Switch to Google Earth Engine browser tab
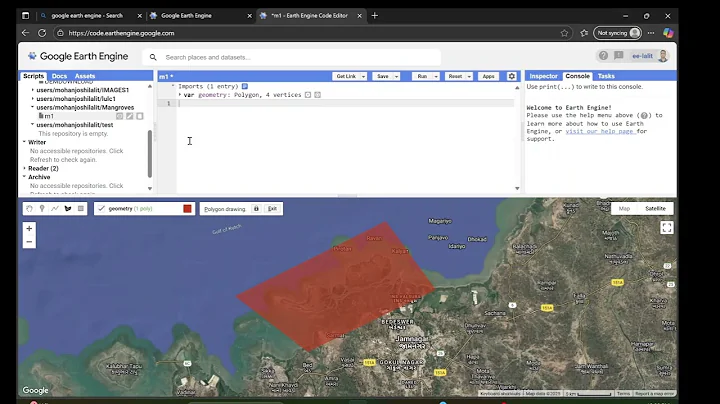The width and height of the screenshot is (720, 404). (201, 16)
